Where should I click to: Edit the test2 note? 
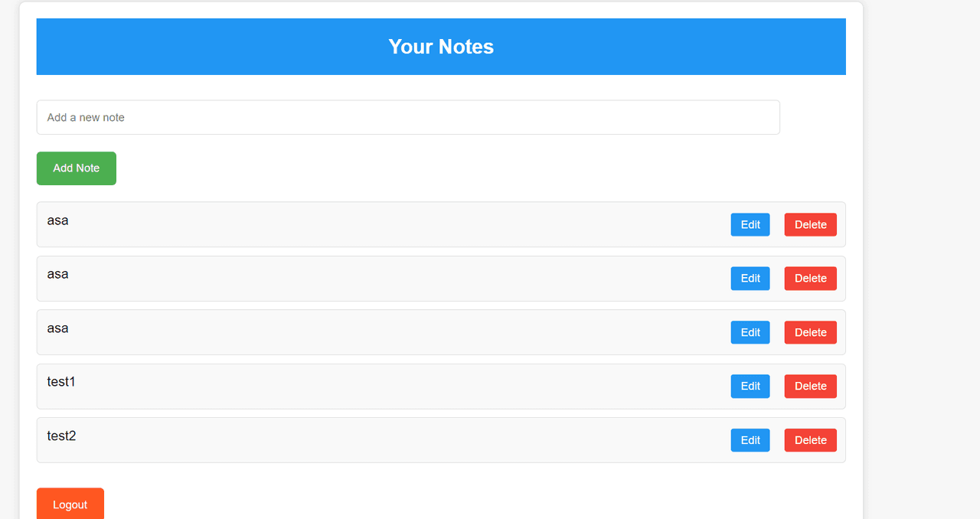[x=750, y=440]
